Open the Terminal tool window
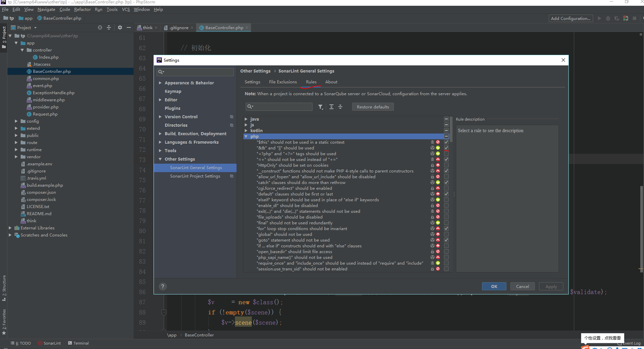 click(x=78, y=343)
